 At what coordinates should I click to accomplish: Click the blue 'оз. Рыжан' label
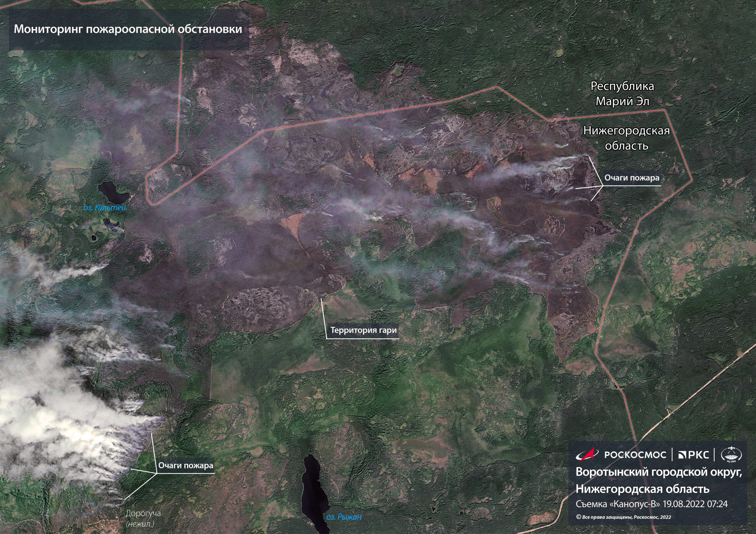click(x=343, y=517)
